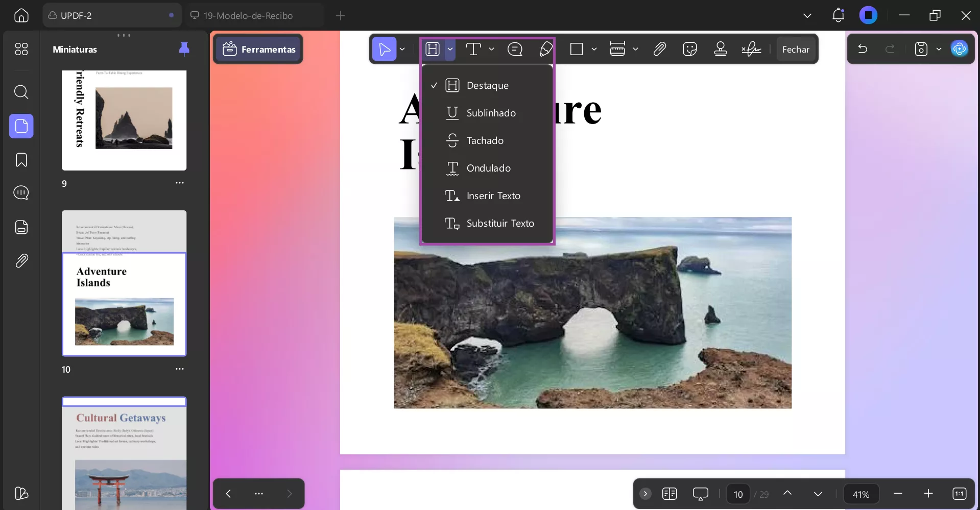Open the search panel in sidebar

pos(21,92)
